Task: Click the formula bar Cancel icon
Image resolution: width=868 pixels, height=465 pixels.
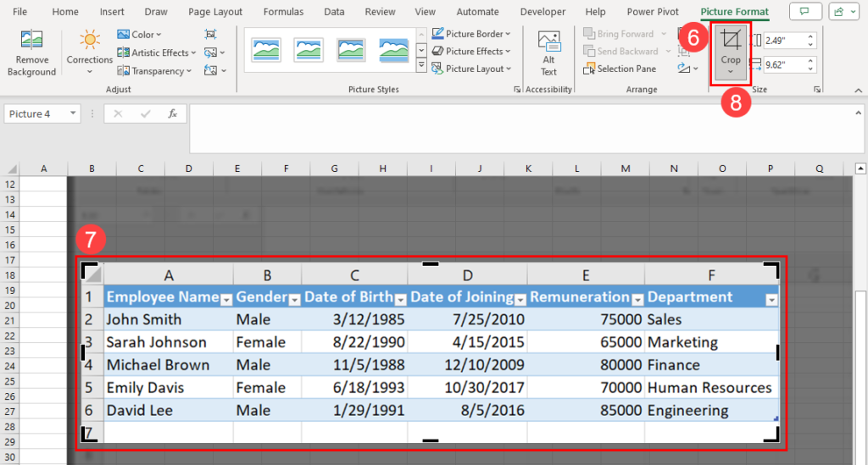Action: click(118, 113)
